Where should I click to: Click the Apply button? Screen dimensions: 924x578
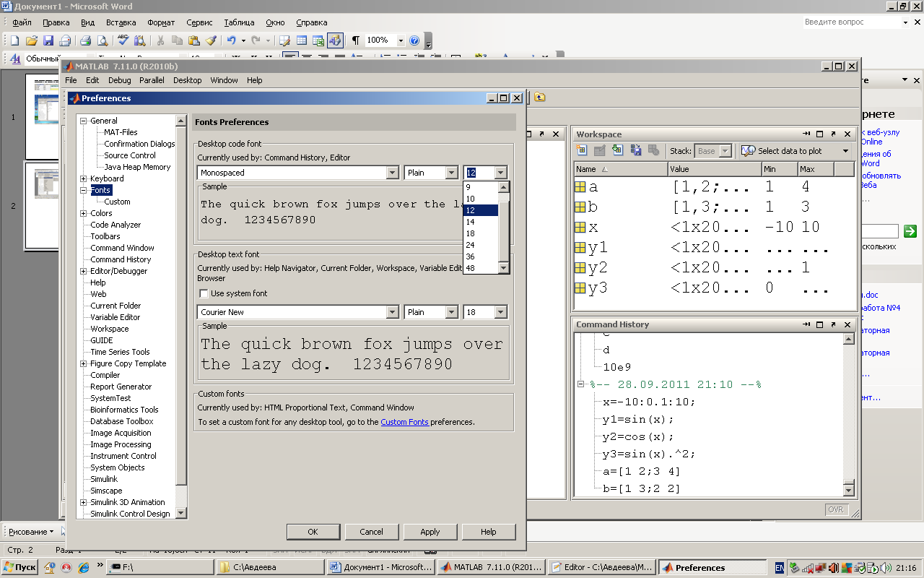coord(430,532)
